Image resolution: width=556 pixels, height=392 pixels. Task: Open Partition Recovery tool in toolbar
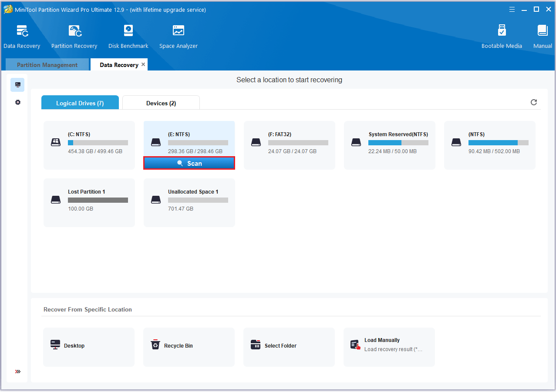74,37
